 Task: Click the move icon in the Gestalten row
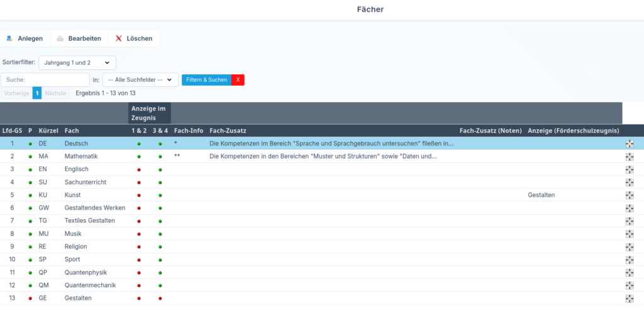(x=630, y=298)
